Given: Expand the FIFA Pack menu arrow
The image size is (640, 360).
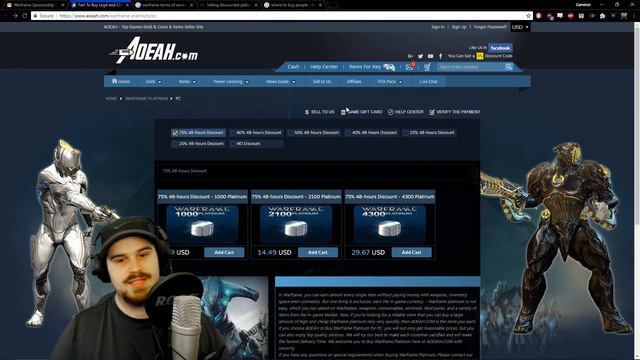Looking at the screenshot, I should pos(400,82).
